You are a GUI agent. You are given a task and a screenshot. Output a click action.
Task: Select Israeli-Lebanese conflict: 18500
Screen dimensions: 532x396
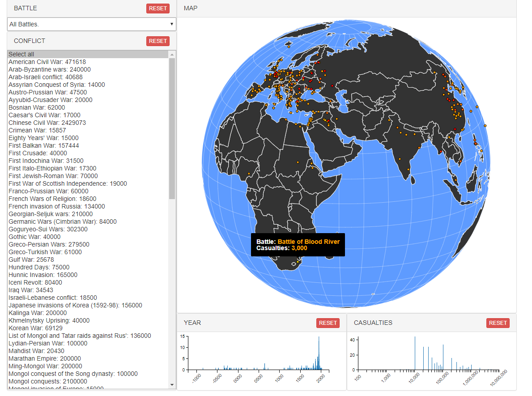pos(88,298)
